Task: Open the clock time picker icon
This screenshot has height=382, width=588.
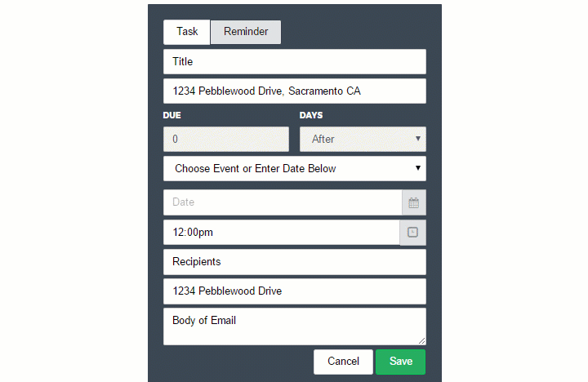Action: pyautogui.click(x=412, y=233)
